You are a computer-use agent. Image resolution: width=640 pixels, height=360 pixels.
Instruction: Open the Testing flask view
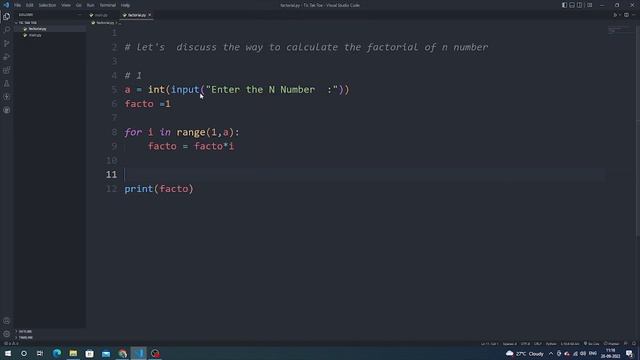pos(7,84)
